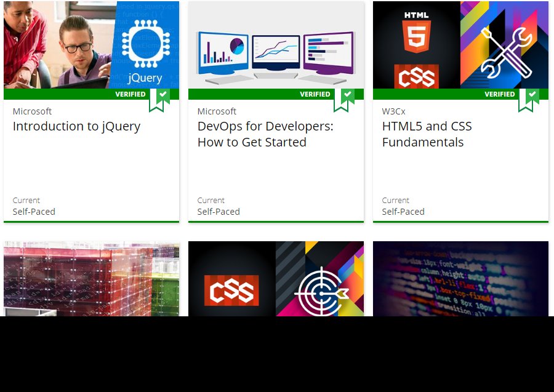
Task: Open the Introduction to jQuery course title
Action: tap(77, 126)
